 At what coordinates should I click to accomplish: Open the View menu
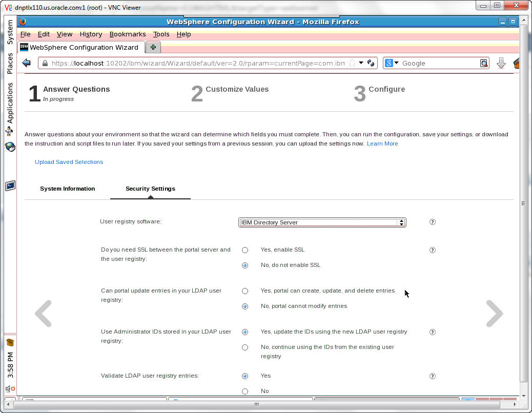(65, 34)
